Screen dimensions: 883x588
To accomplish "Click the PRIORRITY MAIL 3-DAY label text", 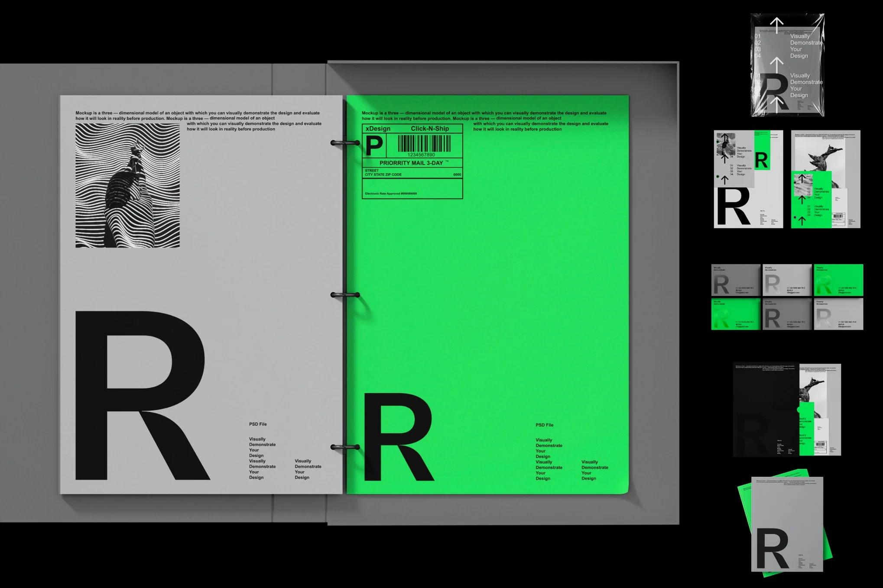I will click(412, 163).
